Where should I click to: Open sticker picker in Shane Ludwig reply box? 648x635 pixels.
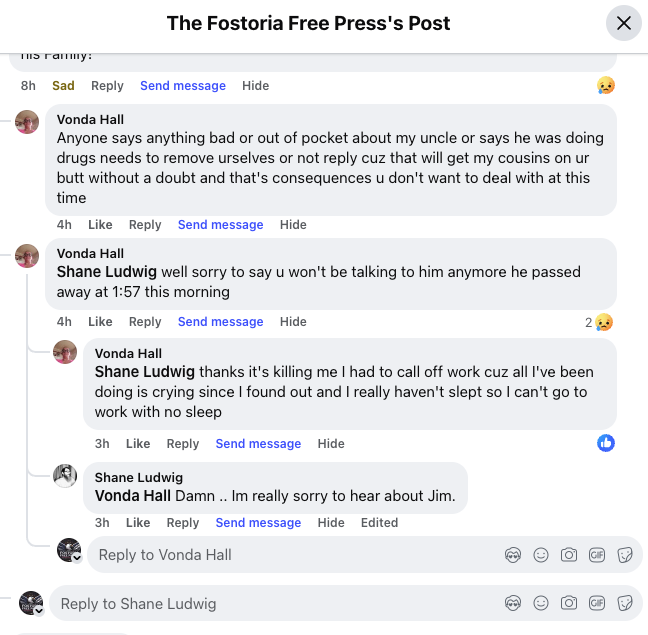click(625, 603)
